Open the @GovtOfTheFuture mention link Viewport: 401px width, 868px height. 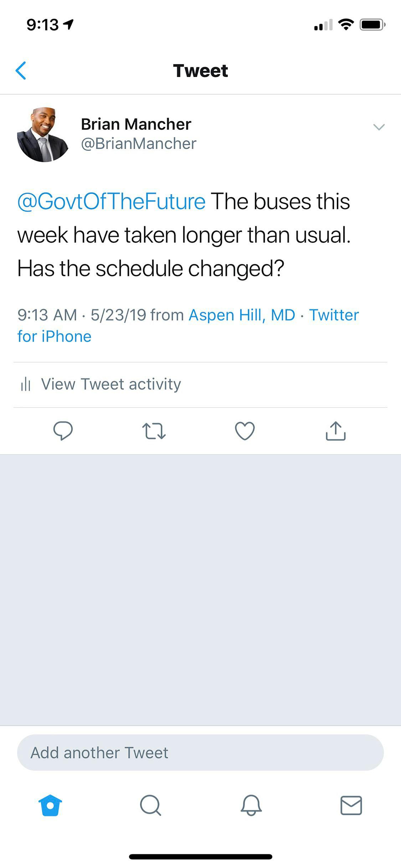tap(111, 201)
